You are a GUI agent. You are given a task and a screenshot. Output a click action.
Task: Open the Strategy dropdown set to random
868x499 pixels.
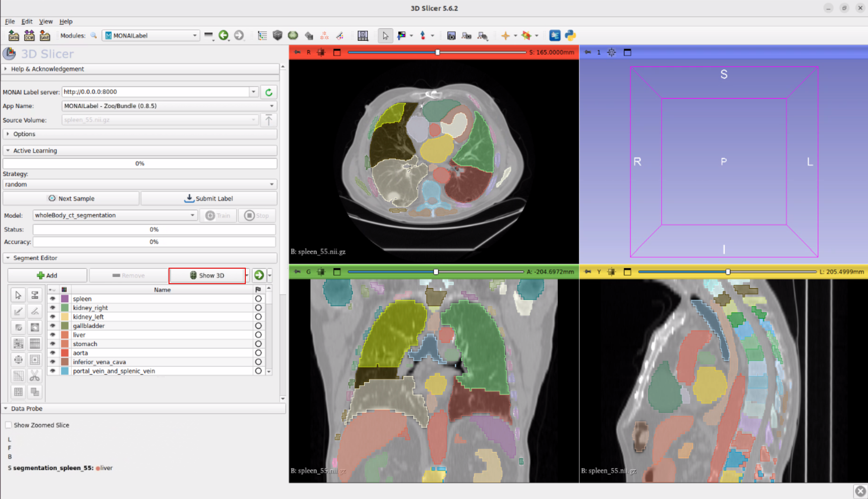coord(140,184)
